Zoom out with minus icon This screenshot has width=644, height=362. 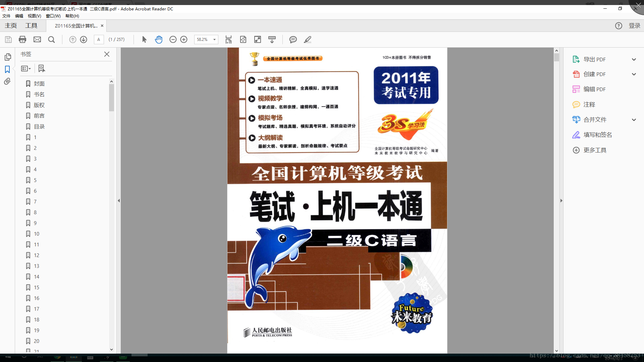click(173, 40)
